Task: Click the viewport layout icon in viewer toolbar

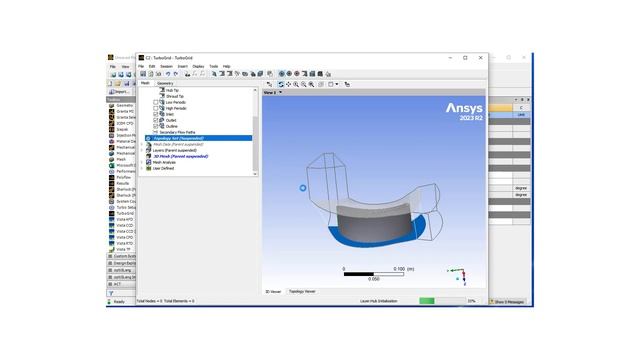Action: (x=331, y=84)
